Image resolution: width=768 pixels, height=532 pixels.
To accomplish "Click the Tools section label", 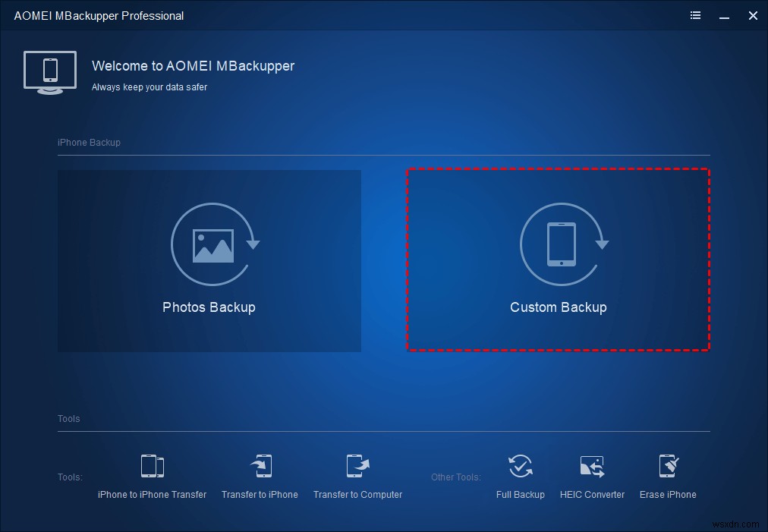I will (x=68, y=419).
